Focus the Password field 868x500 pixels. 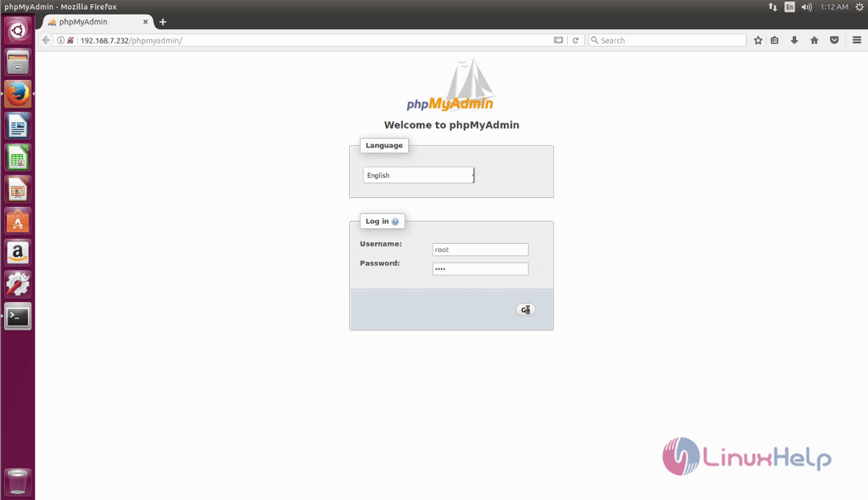(x=480, y=269)
